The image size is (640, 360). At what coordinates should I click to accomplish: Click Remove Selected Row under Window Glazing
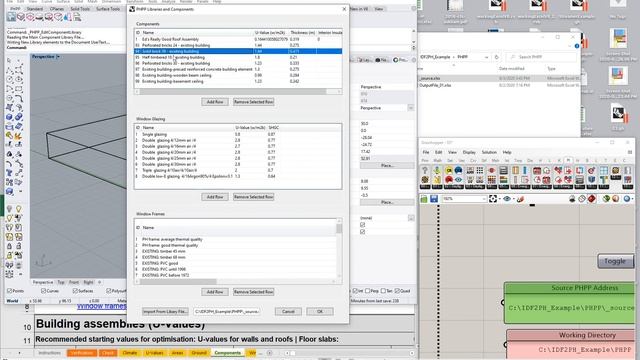[253, 197]
